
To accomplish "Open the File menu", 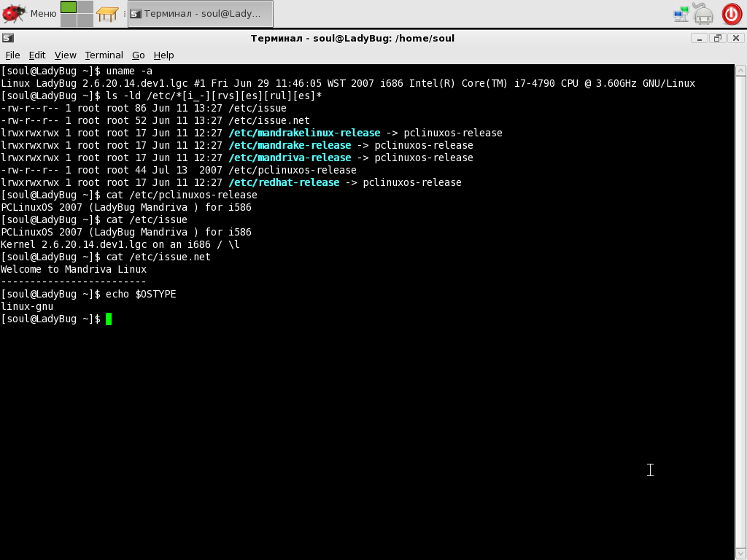I will [x=13, y=55].
